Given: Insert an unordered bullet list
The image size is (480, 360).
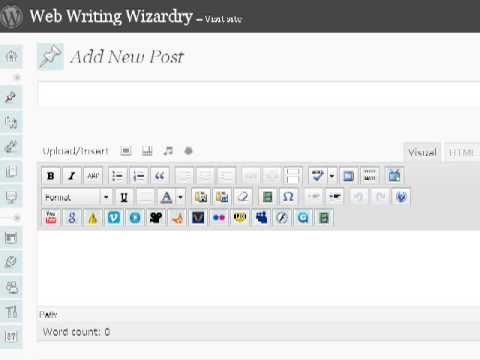Looking at the screenshot, I should (x=117, y=176).
